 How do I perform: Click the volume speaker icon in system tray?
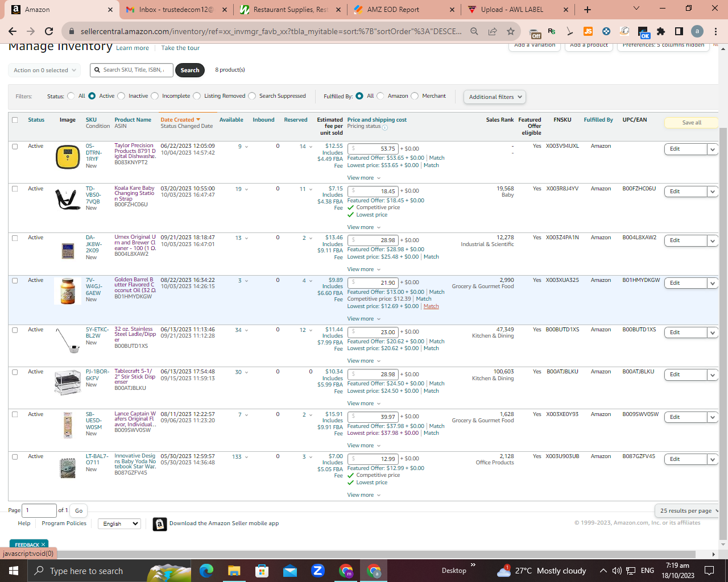(x=617, y=571)
